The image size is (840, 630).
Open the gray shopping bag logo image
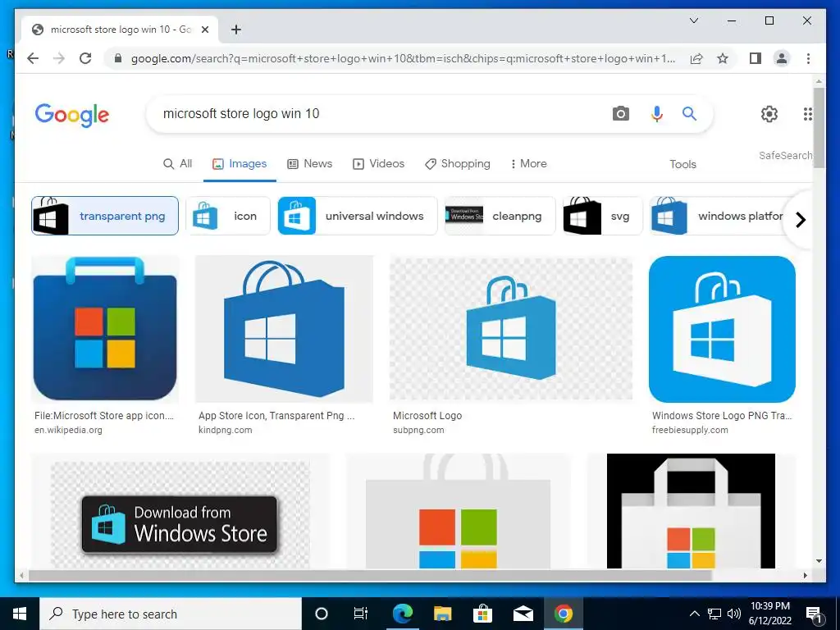click(458, 512)
